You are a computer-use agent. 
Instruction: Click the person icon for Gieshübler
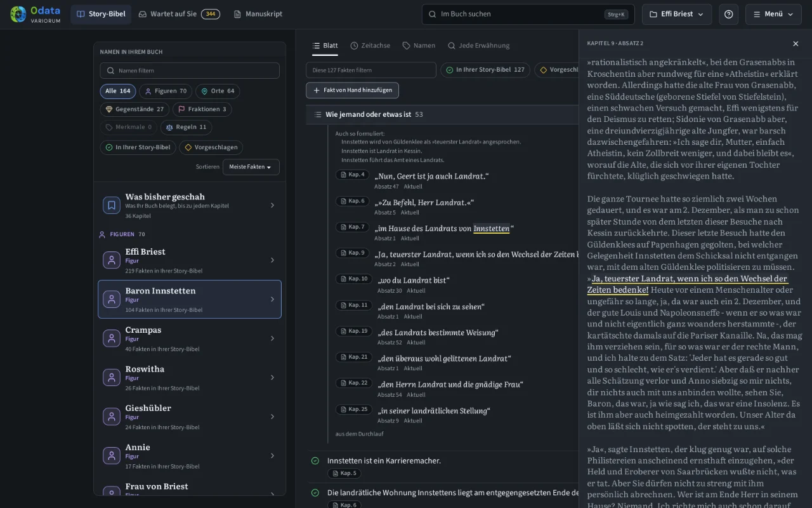pos(112,417)
